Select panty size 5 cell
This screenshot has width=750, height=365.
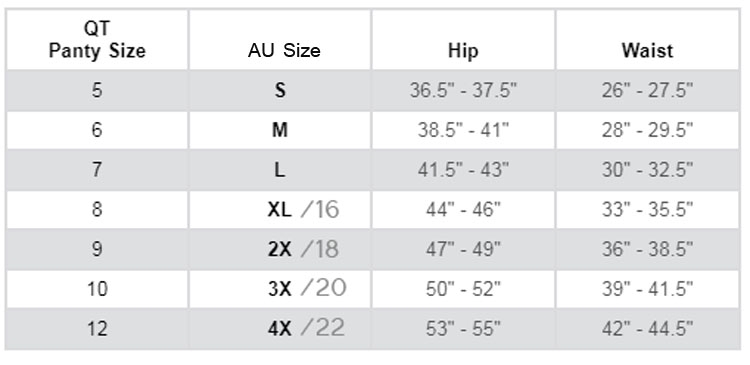[x=97, y=90]
